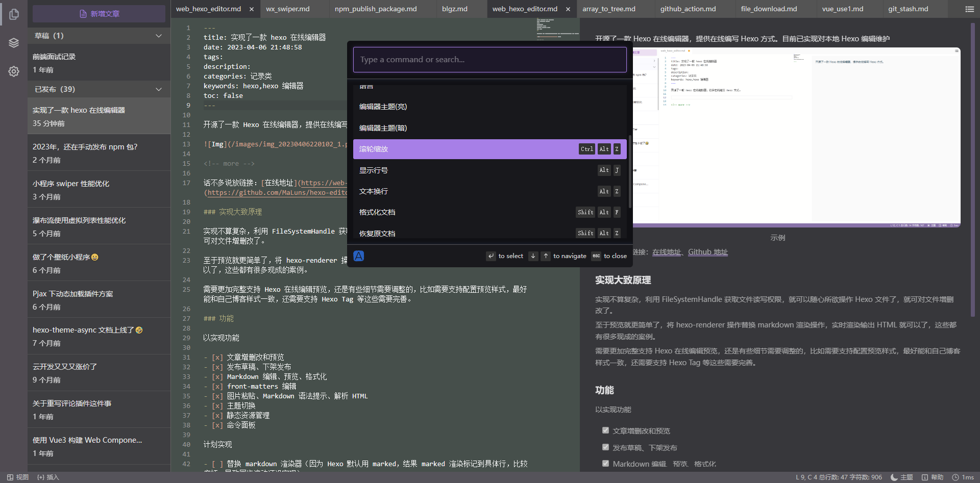
Task: Open draft 前端面试记录
Action: [99, 63]
